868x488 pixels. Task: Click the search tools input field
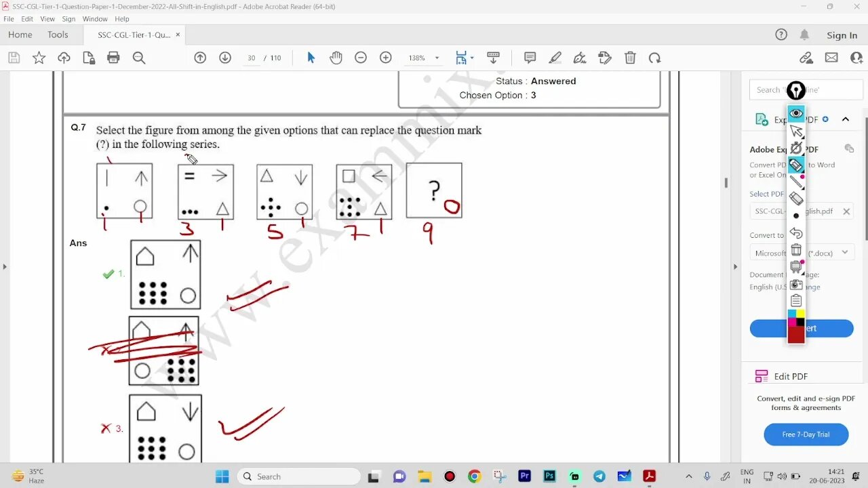point(806,89)
